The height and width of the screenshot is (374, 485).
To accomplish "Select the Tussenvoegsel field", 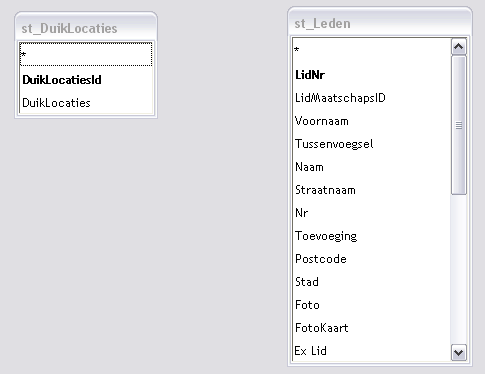I will click(372, 144).
